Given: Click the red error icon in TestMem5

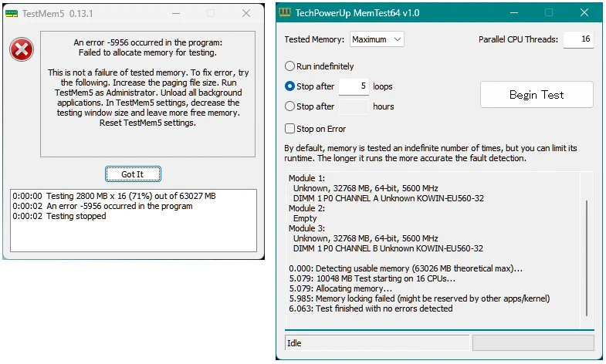Looking at the screenshot, I should [22, 49].
